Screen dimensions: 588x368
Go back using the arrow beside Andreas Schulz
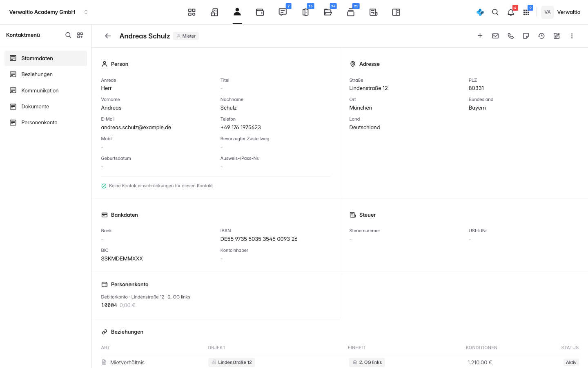(x=108, y=36)
